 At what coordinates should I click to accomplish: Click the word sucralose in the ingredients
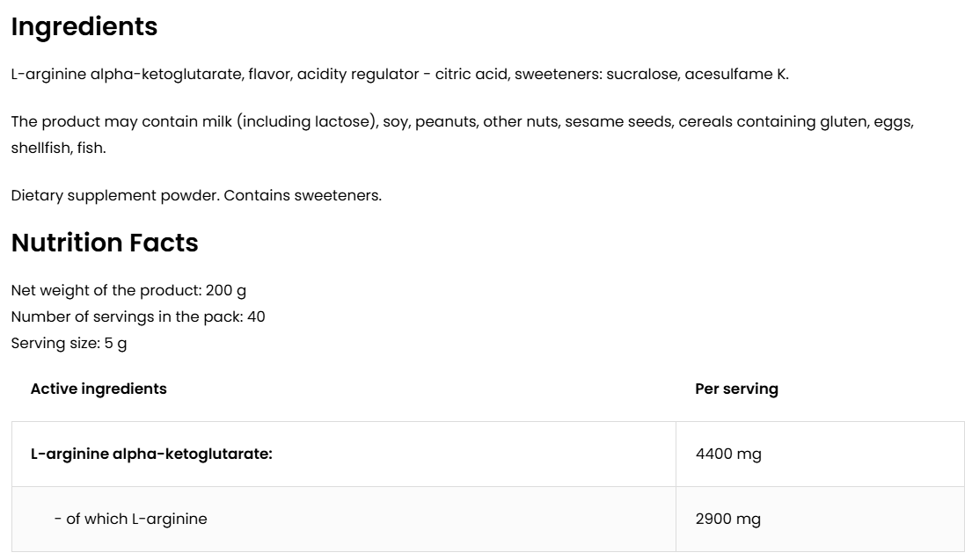641,74
